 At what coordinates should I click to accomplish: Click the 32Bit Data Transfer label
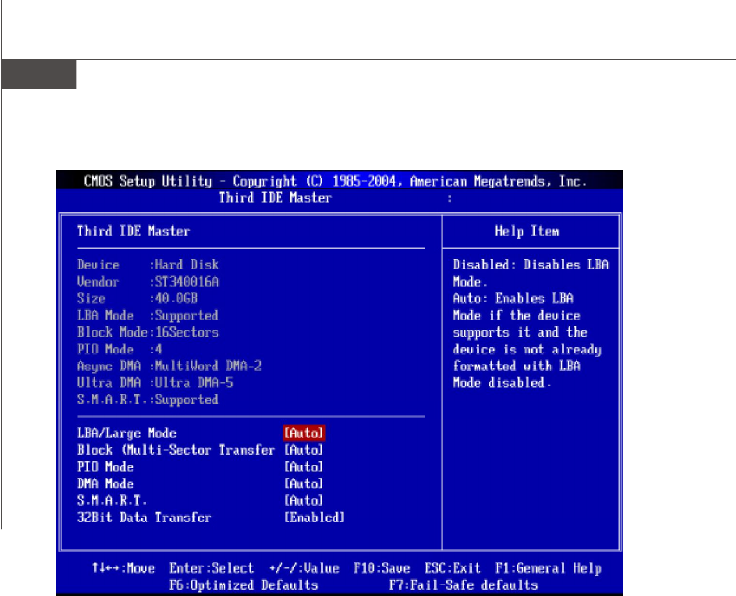click(x=144, y=517)
